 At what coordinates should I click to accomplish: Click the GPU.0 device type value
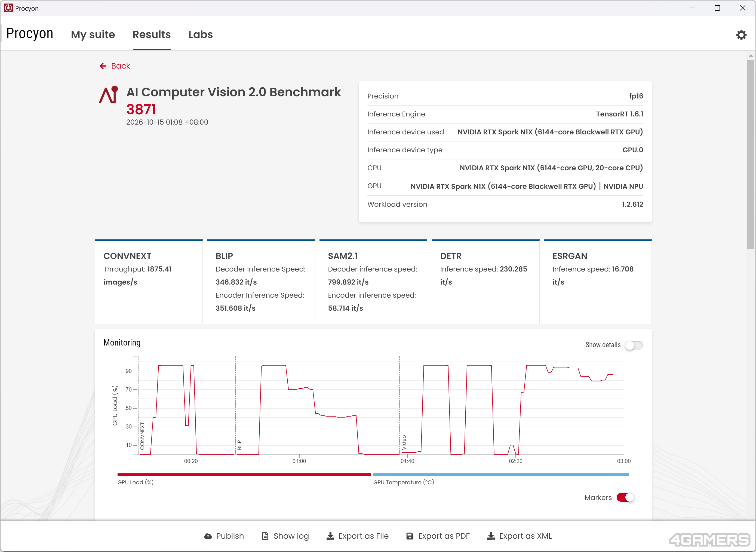(x=632, y=150)
